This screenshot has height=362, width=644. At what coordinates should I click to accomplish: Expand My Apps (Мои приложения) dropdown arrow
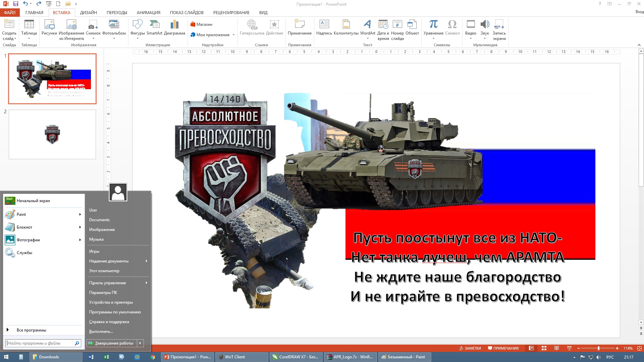tap(233, 35)
